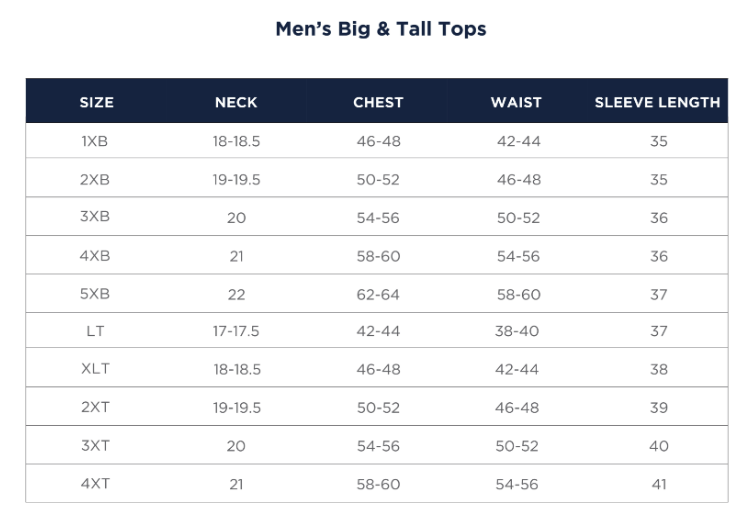The width and height of the screenshot is (754, 526).
Task: Click the Men's Big & Tall Tops heading
Action: coord(380,29)
